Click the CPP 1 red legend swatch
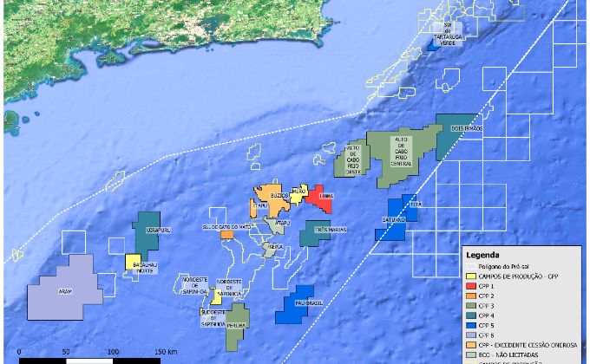Image resolution: width=590 pixels, height=364 pixels. click(471, 285)
